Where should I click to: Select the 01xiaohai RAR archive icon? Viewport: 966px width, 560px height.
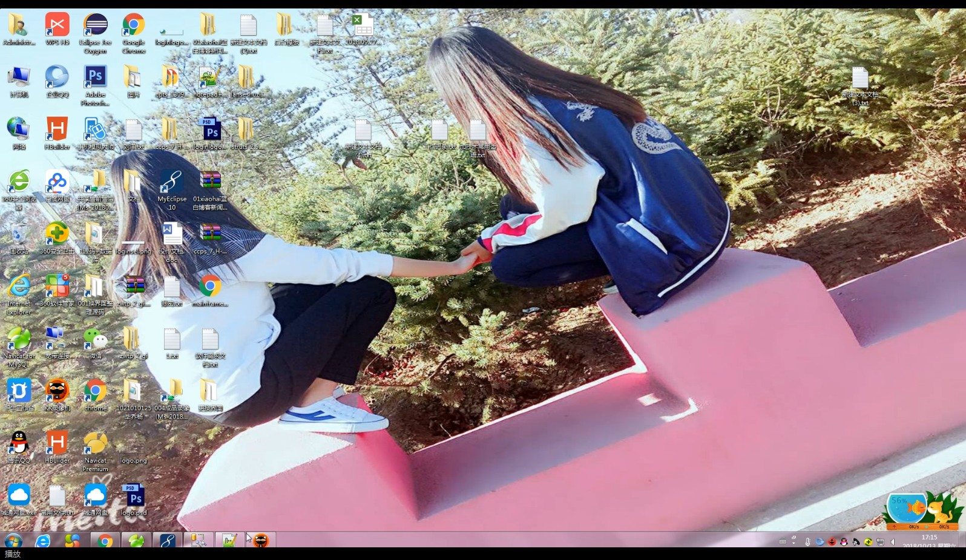(209, 190)
